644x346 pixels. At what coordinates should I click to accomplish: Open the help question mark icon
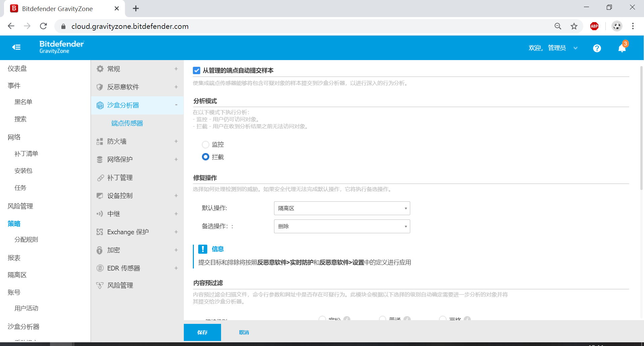[597, 48]
